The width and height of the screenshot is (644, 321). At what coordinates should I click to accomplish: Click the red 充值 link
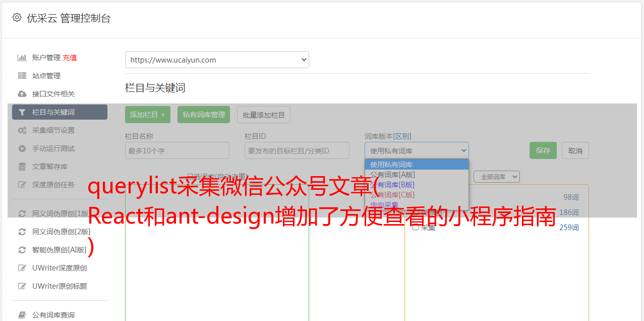(70, 58)
